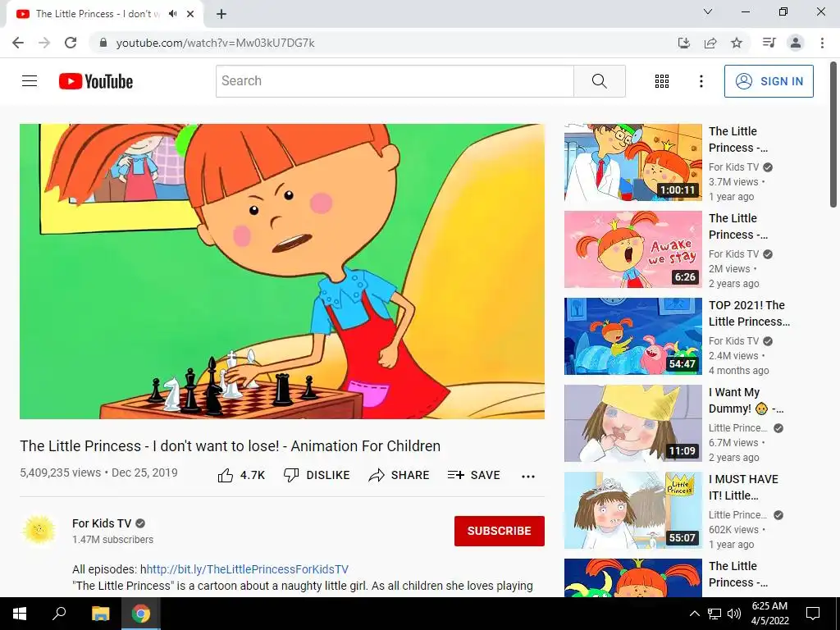840x630 pixels.
Task: Open the YouTube apps grid
Action: 662,81
